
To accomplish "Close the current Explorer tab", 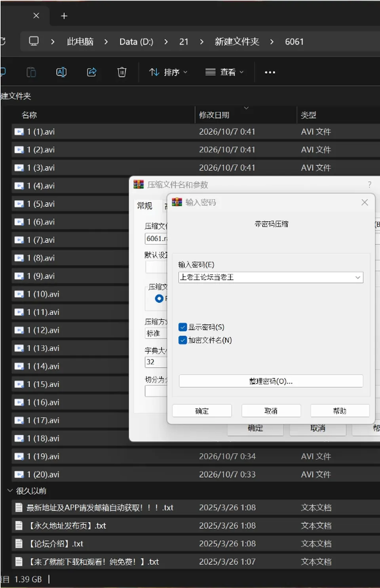I will coord(36,15).
